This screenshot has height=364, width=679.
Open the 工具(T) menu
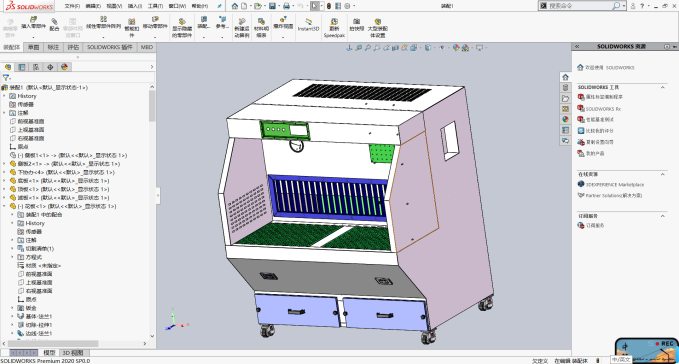click(155, 6)
